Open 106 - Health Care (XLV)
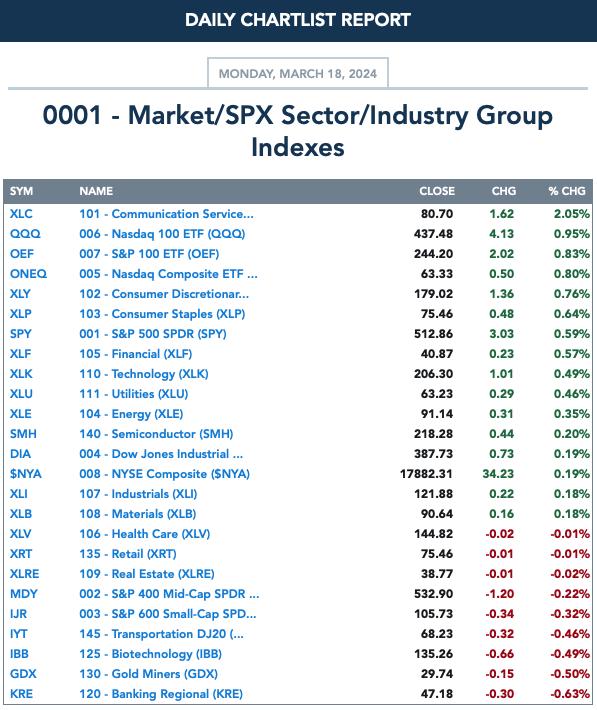Viewport: 597px width, 710px height. tap(144, 534)
